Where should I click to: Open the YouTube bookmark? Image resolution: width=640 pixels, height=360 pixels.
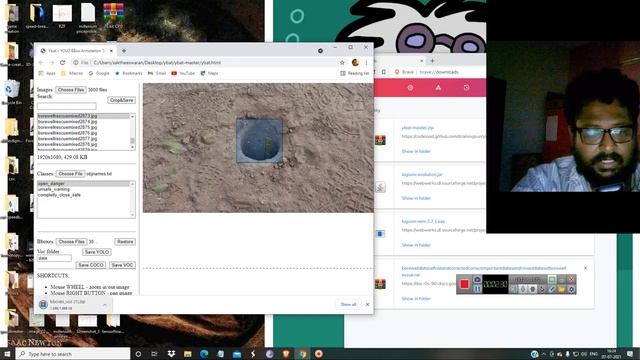183,73
